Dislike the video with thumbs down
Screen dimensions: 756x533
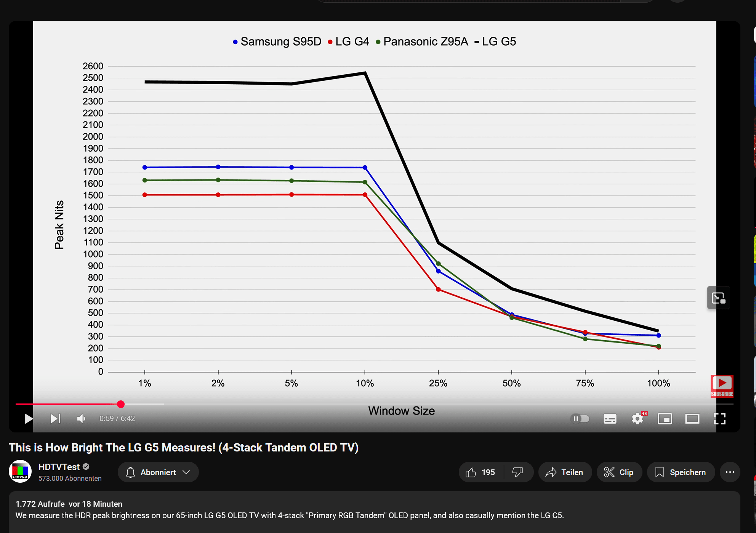(x=517, y=472)
